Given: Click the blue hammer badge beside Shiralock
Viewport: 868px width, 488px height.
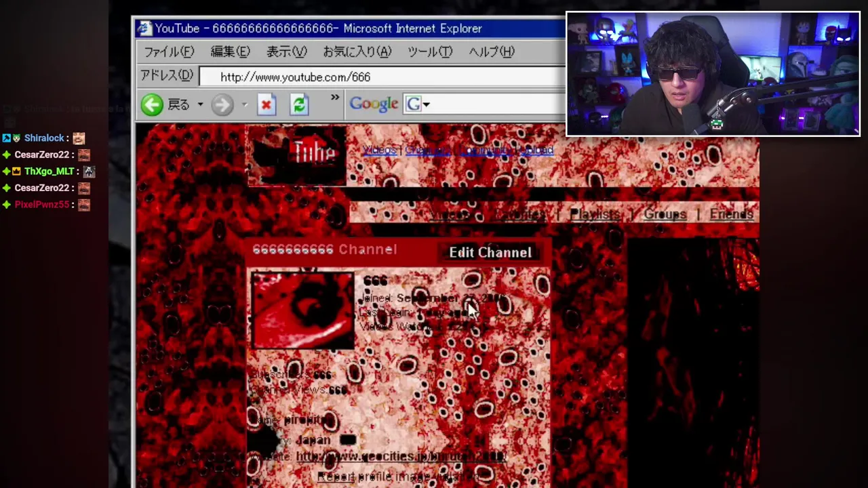Looking at the screenshot, I should pyautogui.click(x=6, y=138).
